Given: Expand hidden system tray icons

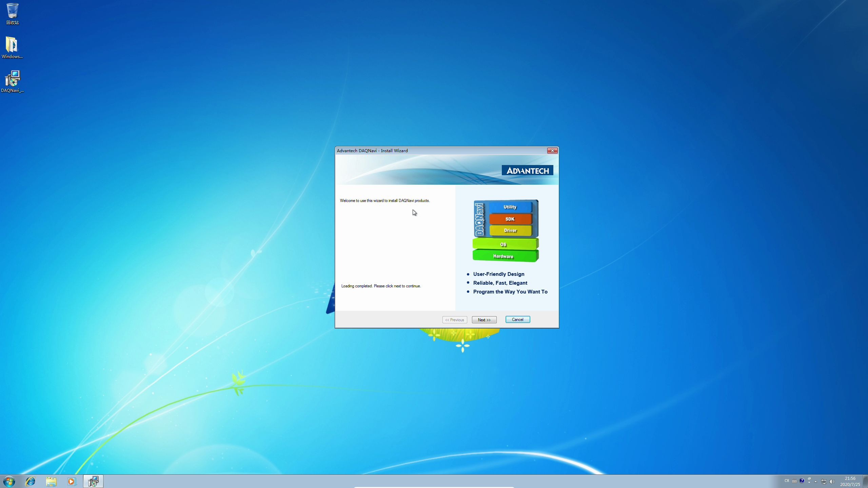Looking at the screenshot, I should (815, 482).
